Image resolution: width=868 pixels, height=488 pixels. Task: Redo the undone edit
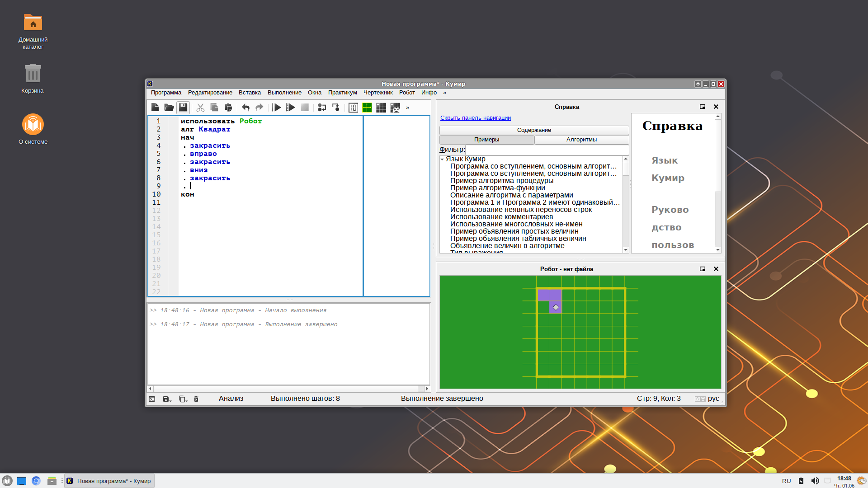pyautogui.click(x=259, y=108)
